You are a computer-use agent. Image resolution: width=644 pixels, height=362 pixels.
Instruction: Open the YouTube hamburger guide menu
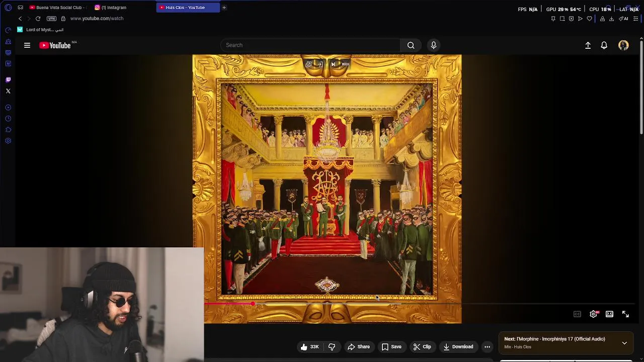click(27, 45)
